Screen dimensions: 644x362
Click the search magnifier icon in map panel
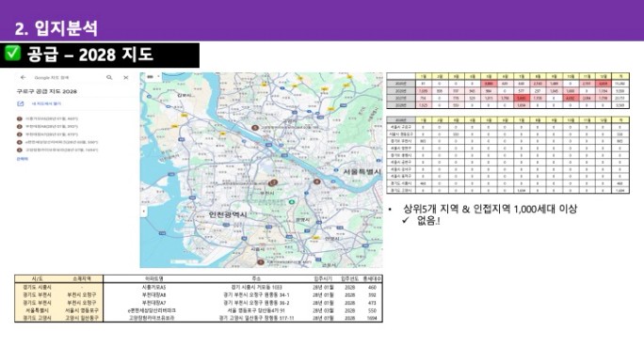click(109, 77)
